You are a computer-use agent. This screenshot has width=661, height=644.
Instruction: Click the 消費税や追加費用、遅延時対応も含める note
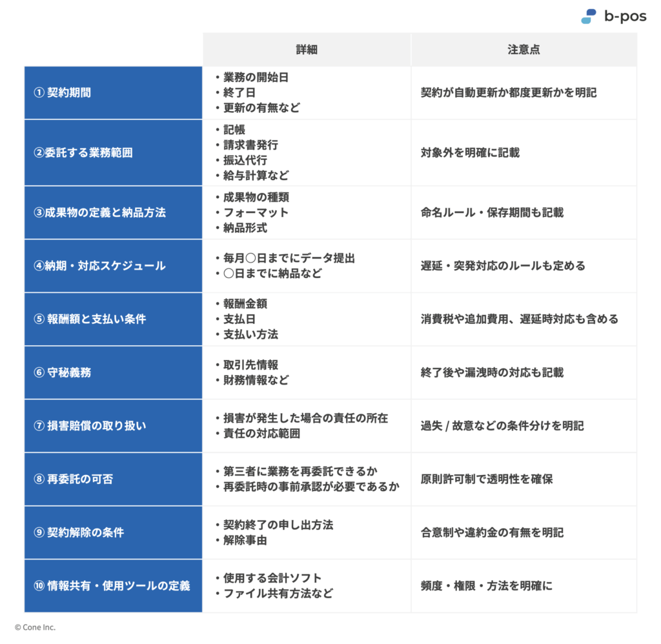(x=520, y=319)
